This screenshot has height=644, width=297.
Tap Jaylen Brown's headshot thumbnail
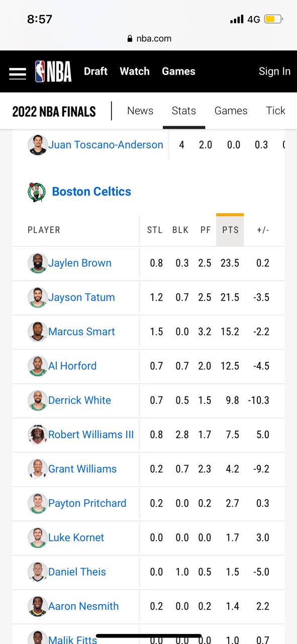click(x=38, y=263)
